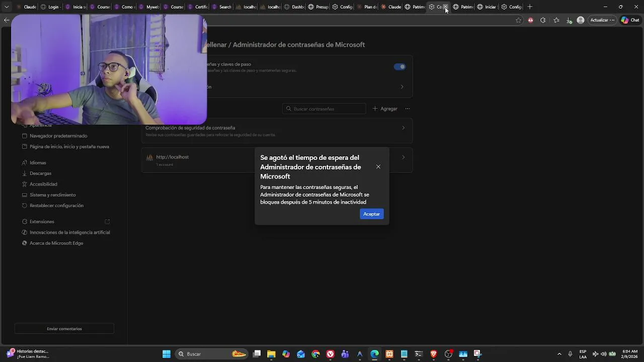This screenshot has width=644, height=362.
Task: Open Google Chrome from the taskbar
Action: click(x=315, y=354)
